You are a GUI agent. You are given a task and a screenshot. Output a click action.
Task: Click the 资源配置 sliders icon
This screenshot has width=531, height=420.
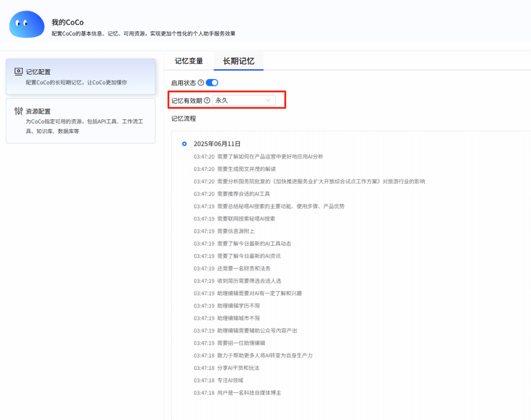coord(19,111)
